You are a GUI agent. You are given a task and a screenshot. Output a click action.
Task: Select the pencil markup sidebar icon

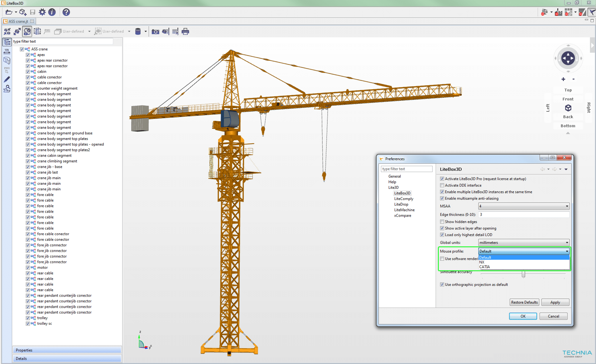click(x=7, y=79)
